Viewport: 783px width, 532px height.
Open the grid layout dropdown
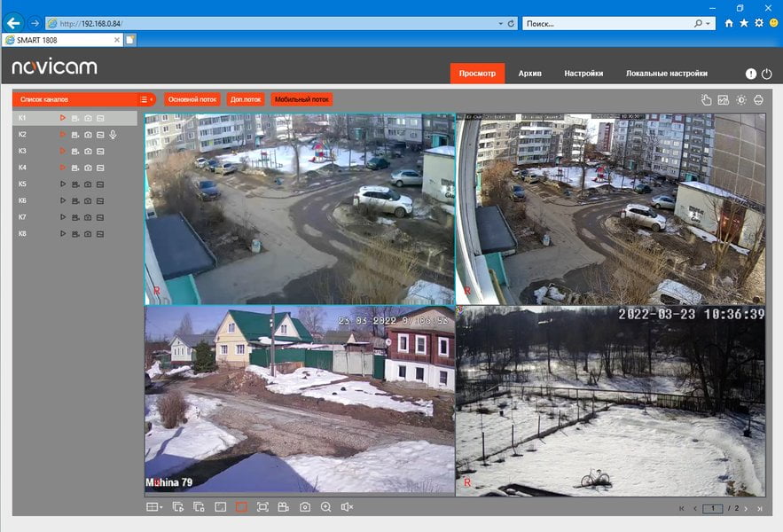(154, 507)
